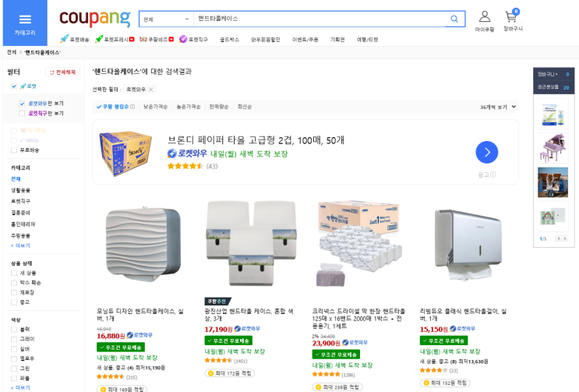The image size is (579, 392).
Task: Open the 장바구니 cart icon
Action: click(512, 19)
